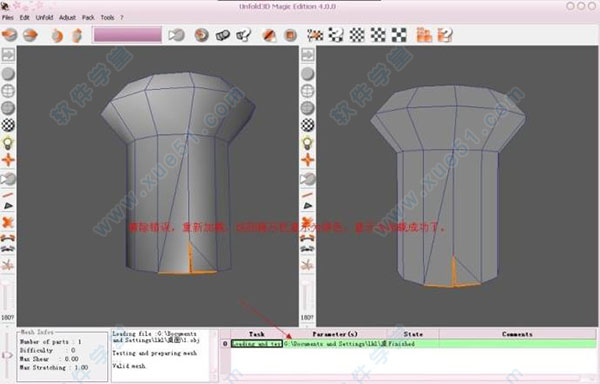
Task: Select the large checker pattern icon
Action: tap(399, 35)
